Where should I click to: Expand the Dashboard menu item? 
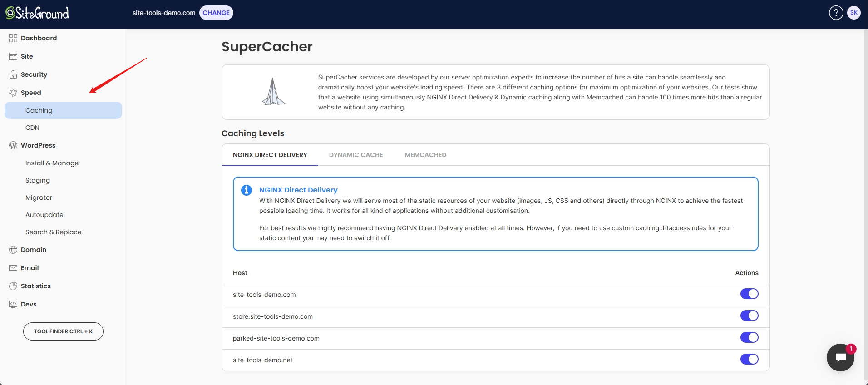(x=63, y=38)
